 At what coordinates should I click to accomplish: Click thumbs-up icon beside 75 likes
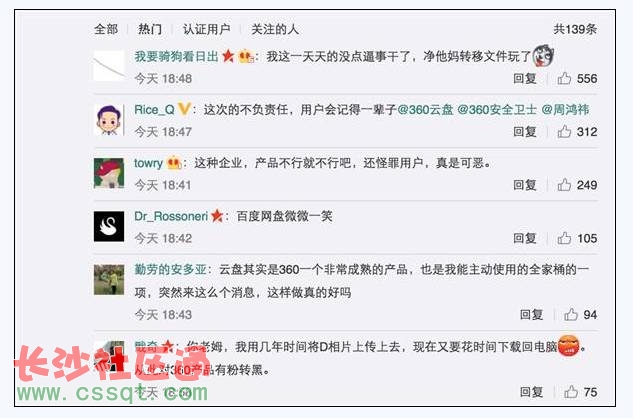(571, 392)
